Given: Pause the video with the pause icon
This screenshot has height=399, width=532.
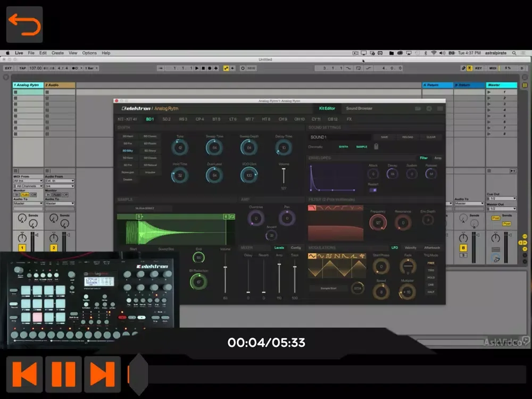Looking at the screenshot, I should [x=63, y=374].
